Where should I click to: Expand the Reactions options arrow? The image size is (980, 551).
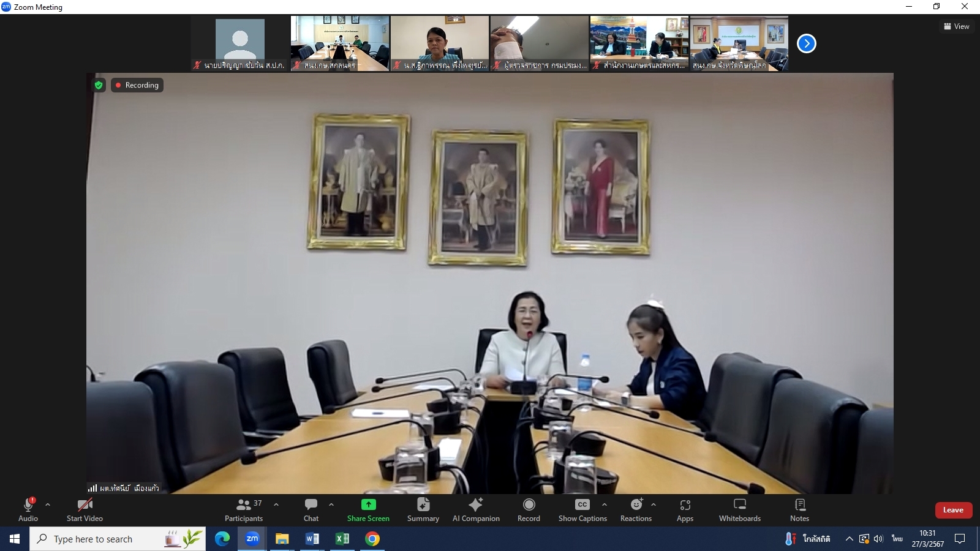coord(654,504)
